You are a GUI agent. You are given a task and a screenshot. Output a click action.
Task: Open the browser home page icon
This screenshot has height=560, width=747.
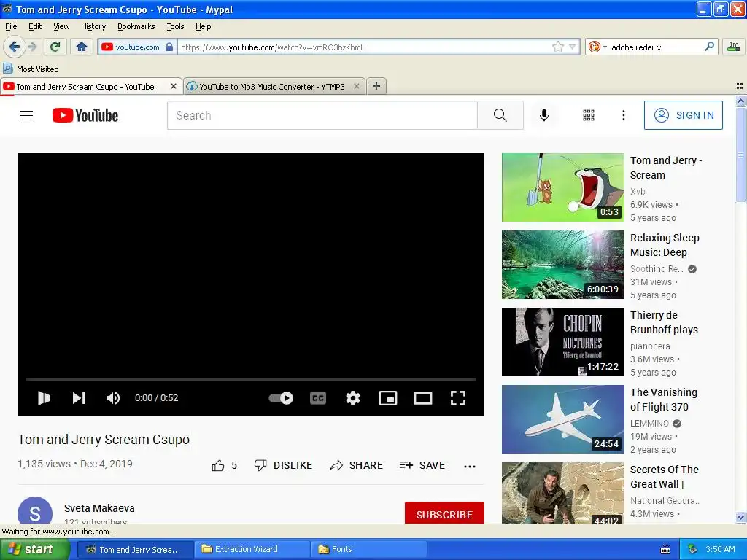pos(82,47)
